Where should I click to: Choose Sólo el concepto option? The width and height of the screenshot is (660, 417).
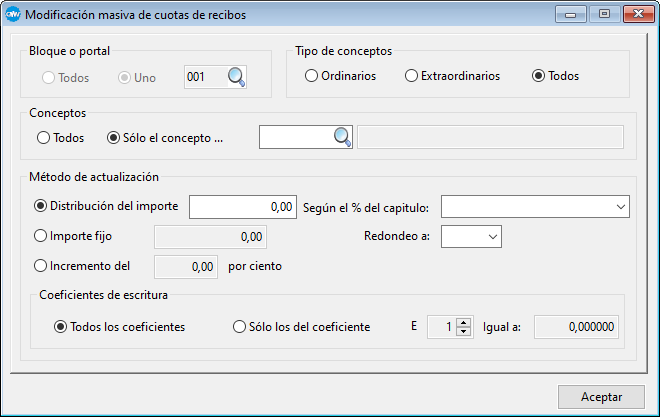(x=113, y=138)
